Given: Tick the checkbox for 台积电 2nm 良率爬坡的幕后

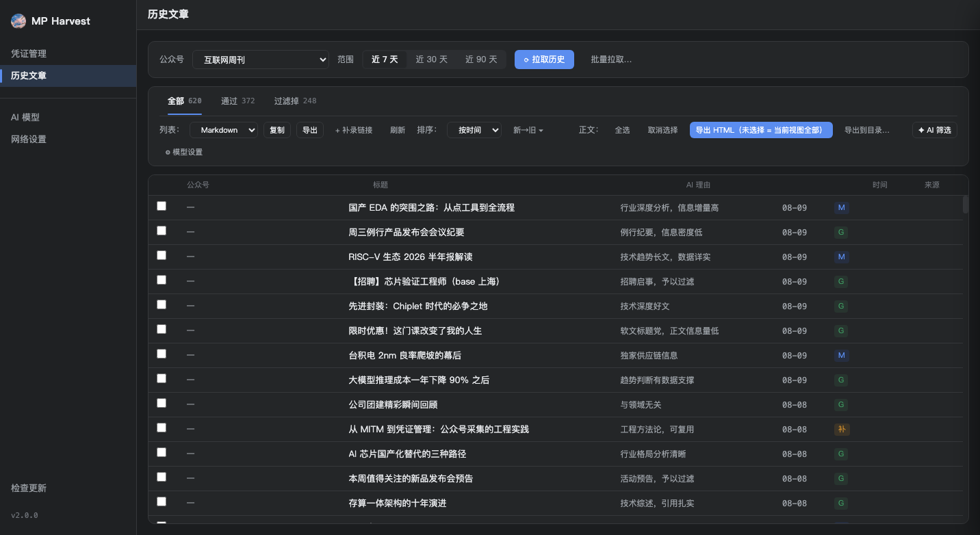Looking at the screenshot, I should 162,354.
